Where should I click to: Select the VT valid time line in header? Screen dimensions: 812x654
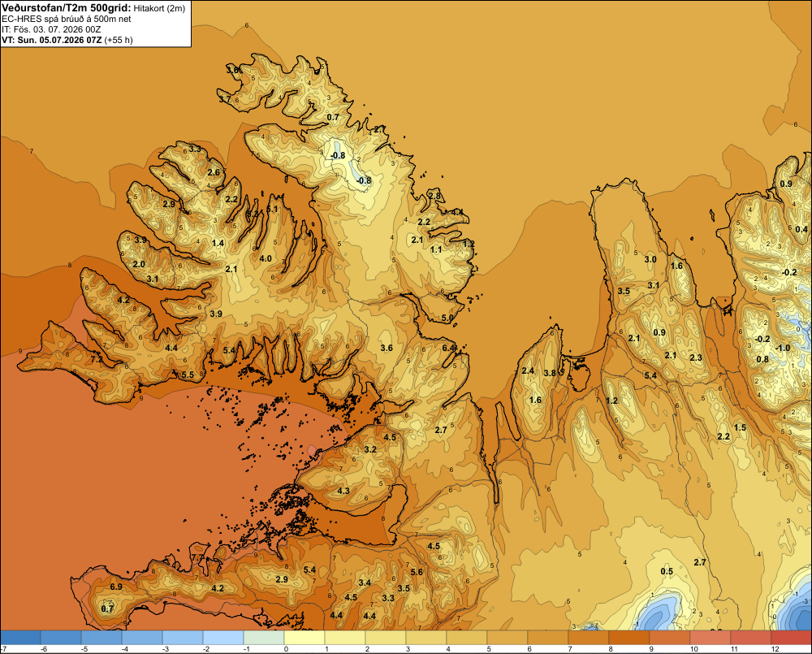[x=67, y=40]
